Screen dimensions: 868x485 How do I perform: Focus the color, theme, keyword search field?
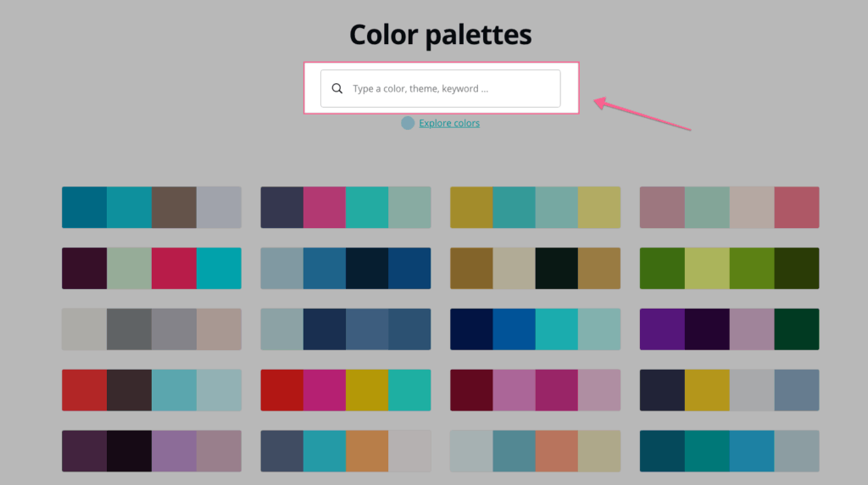tap(440, 88)
